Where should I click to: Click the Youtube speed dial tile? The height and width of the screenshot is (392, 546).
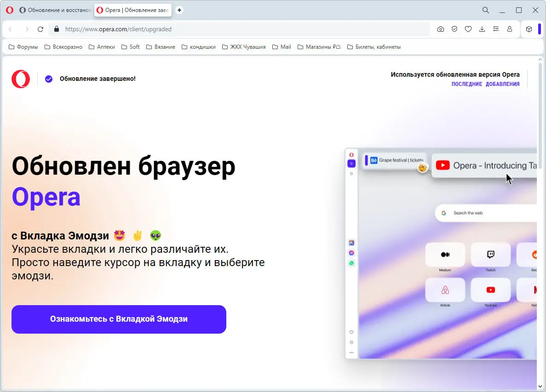491,290
